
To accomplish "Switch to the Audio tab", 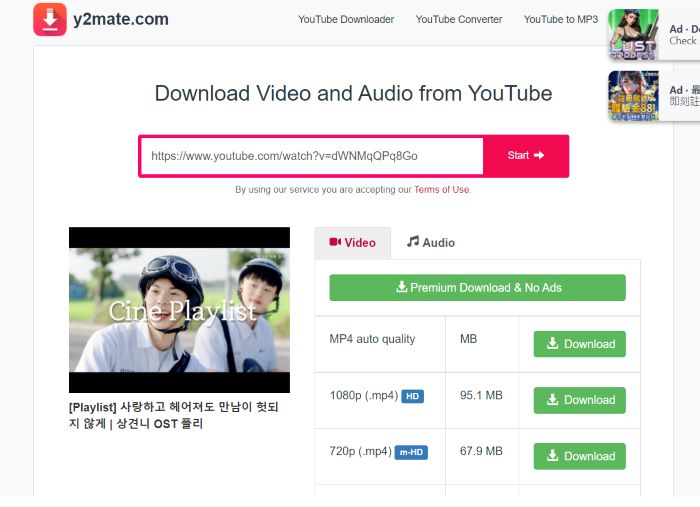I will (431, 243).
